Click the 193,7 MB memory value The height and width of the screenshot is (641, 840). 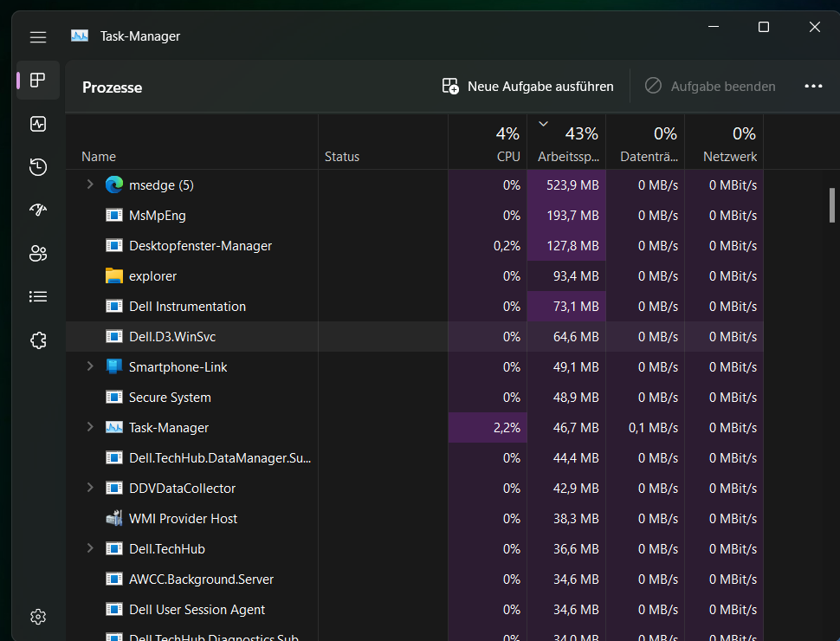click(572, 216)
